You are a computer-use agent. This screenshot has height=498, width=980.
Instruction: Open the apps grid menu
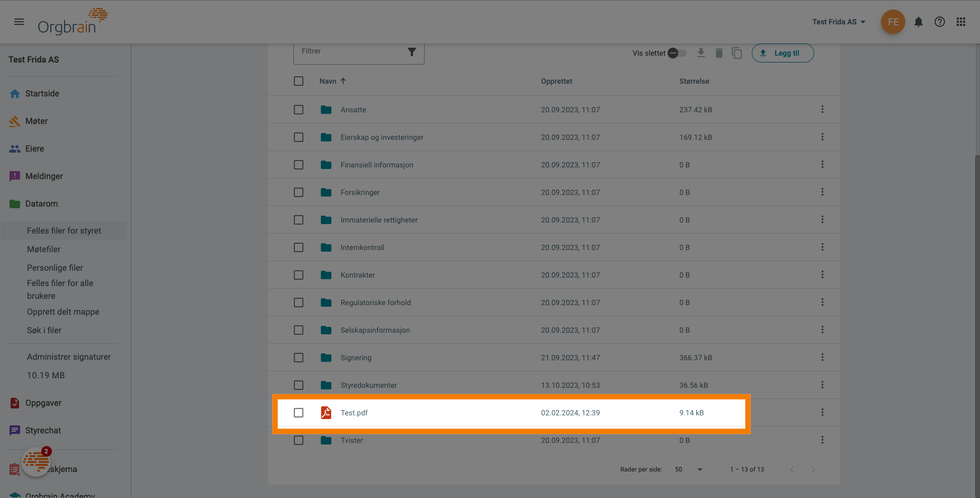(x=961, y=22)
